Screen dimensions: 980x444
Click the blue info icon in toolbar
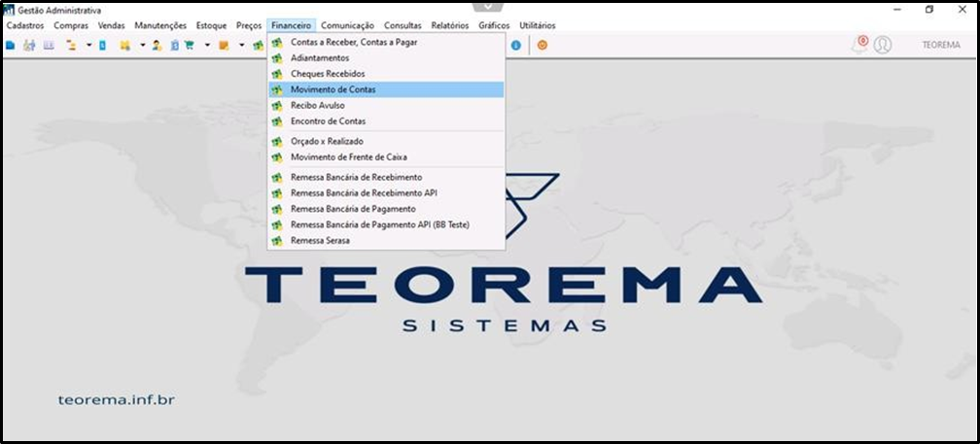515,45
